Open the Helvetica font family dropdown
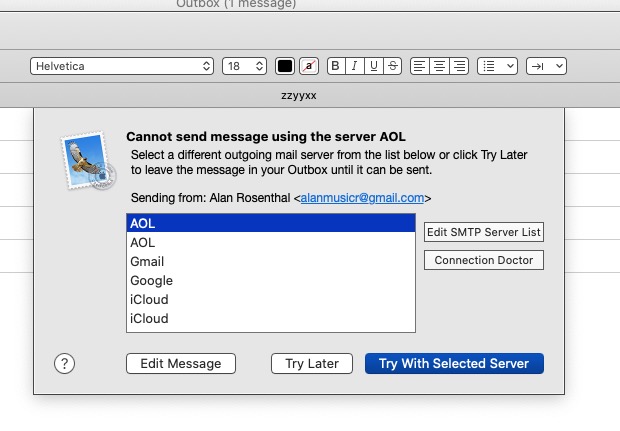The width and height of the screenshot is (620, 431). (x=122, y=66)
